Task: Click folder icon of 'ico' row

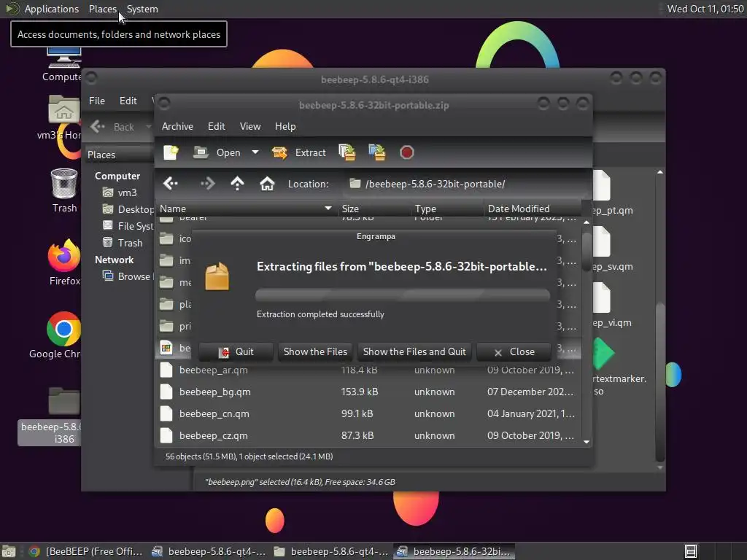Action: coord(166,238)
